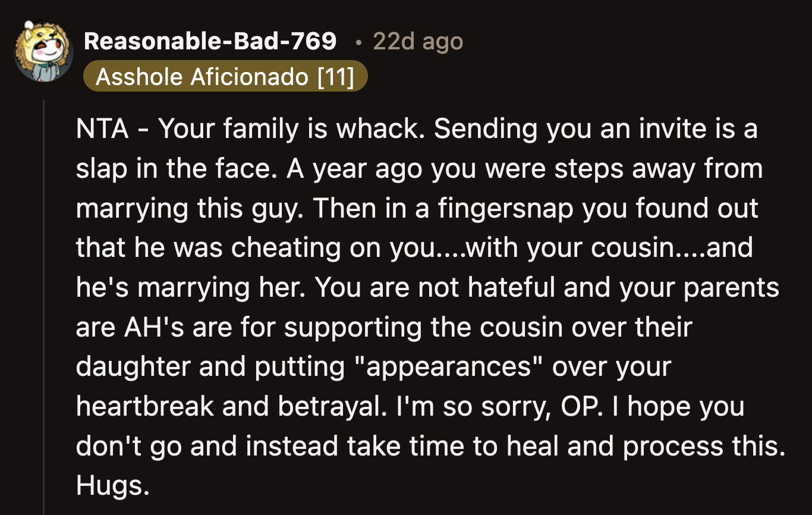Click the phrase 'slap in the face'
The image size is (812, 515).
pyautogui.click(x=172, y=169)
